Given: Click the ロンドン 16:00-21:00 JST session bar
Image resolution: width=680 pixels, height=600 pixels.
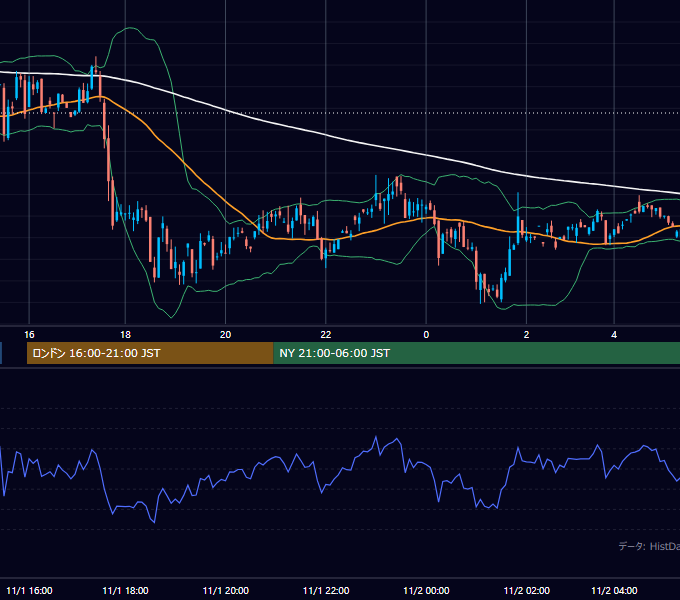Looking at the screenshot, I should click(x=150, y=353).
